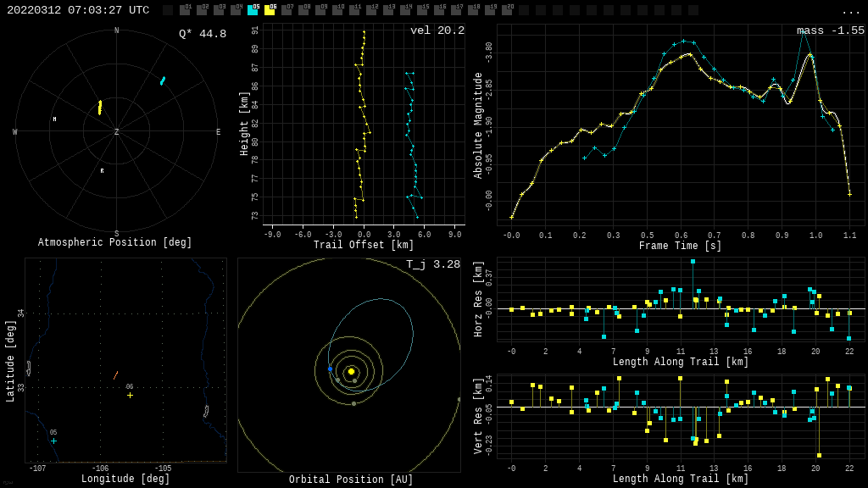Click the mass -1.55 label
This screenshot has width=868, height=488.
pos(830,30)
